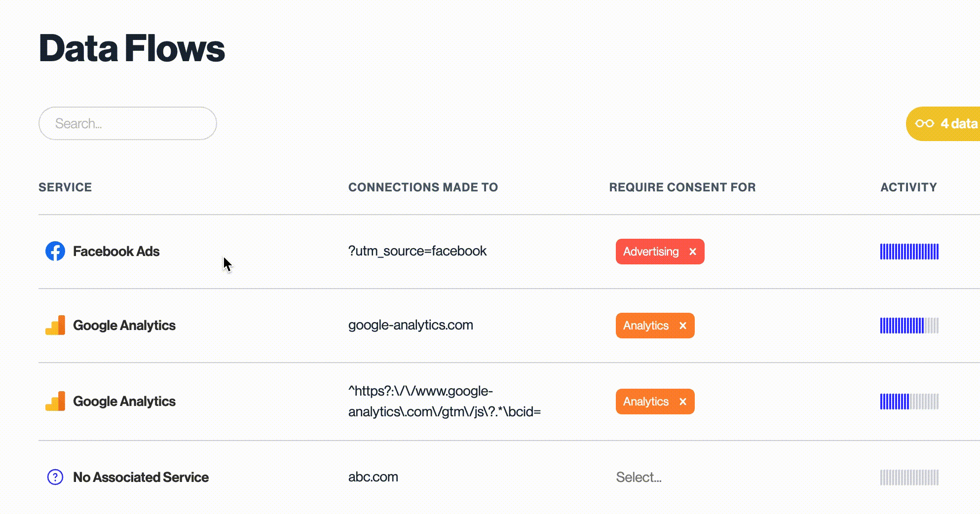Click the Activity column header

[908, 187]
